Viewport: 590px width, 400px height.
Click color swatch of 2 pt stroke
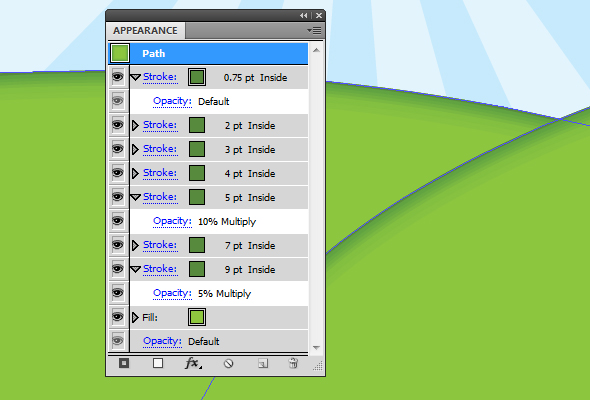tap(197, 125)
